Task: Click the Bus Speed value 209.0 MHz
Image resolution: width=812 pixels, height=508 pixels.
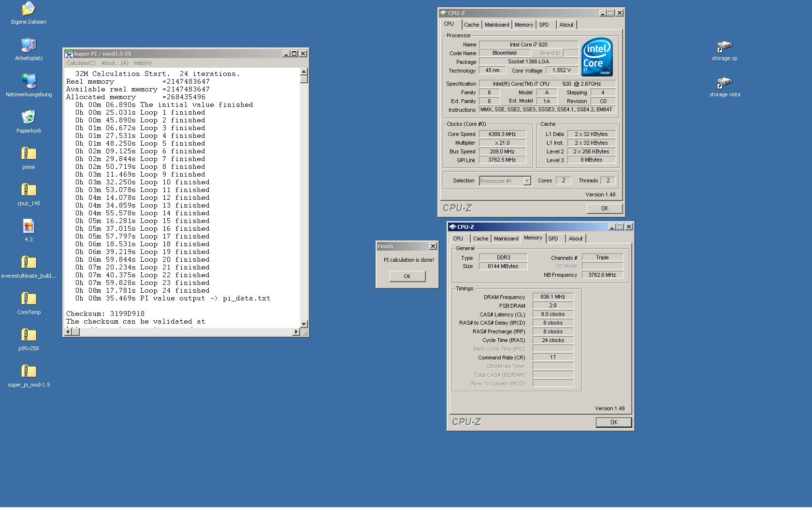Action: (502, 151)
